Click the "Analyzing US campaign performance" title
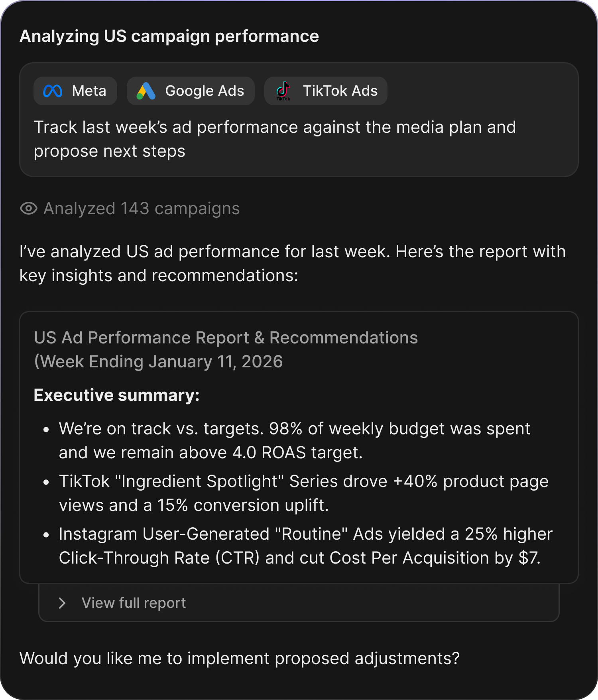 169,36
